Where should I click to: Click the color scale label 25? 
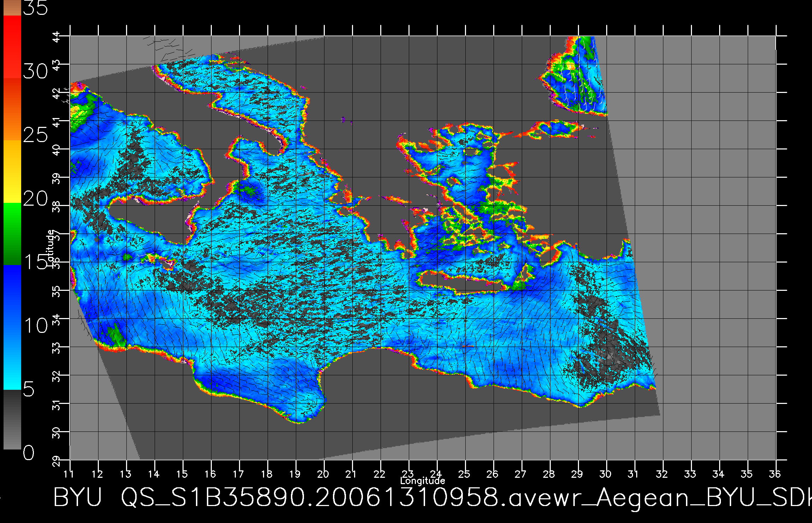35,135
